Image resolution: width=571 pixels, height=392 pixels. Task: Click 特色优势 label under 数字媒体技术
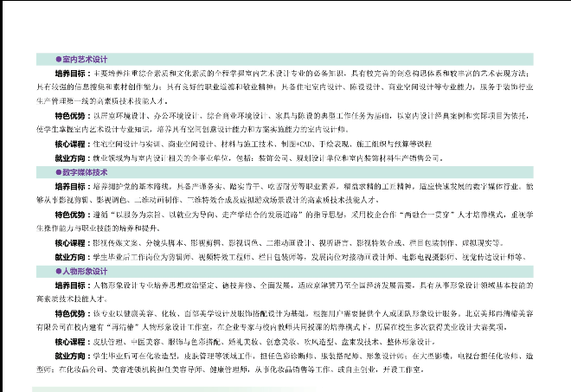coord(72,214)
